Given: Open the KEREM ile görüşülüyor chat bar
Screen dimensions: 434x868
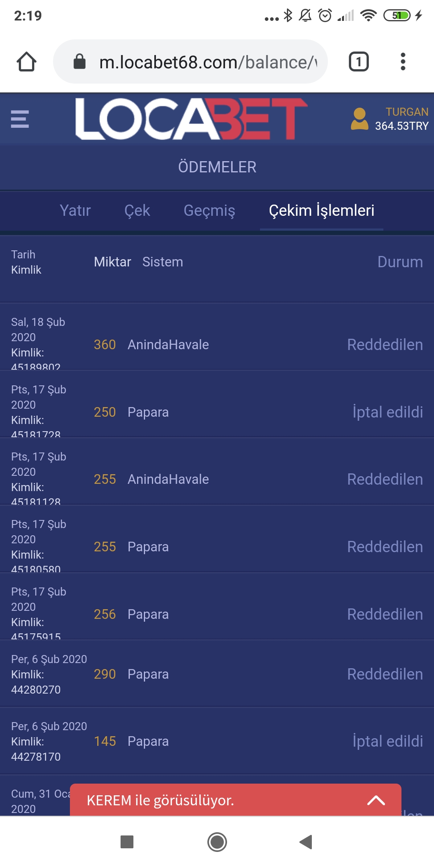Looking at the screenshot, I should coord(201,800).
